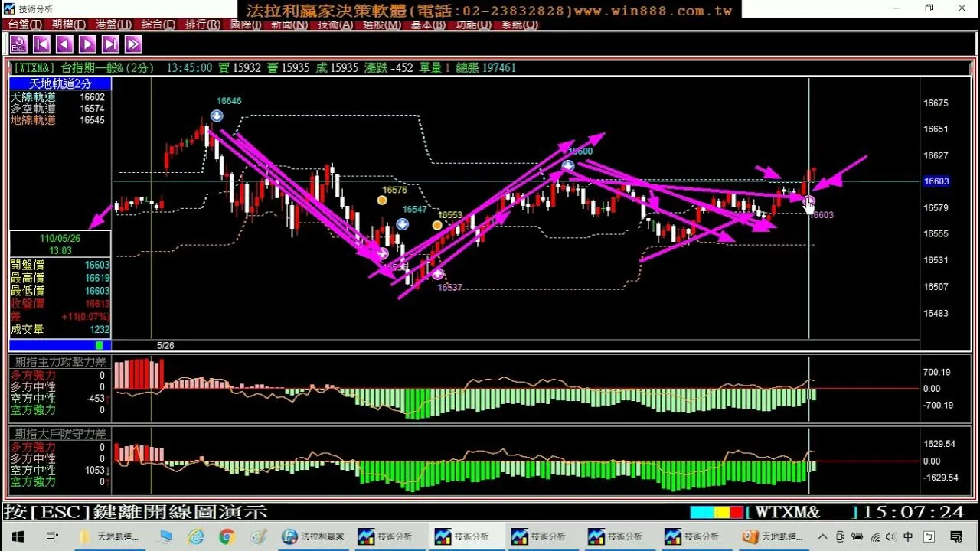Open the Windows Start menu
Viewport: 980px width, 551px height.
17,536
